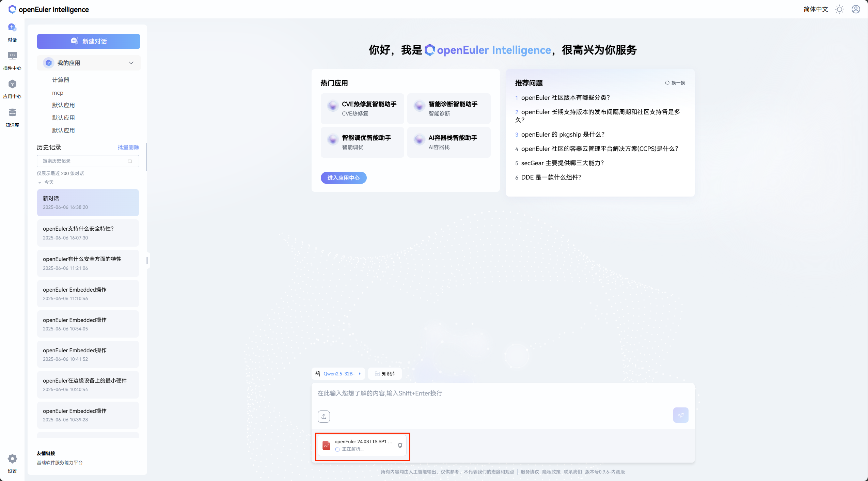Click the send message paper-plane button

click(x=680, y=415)
